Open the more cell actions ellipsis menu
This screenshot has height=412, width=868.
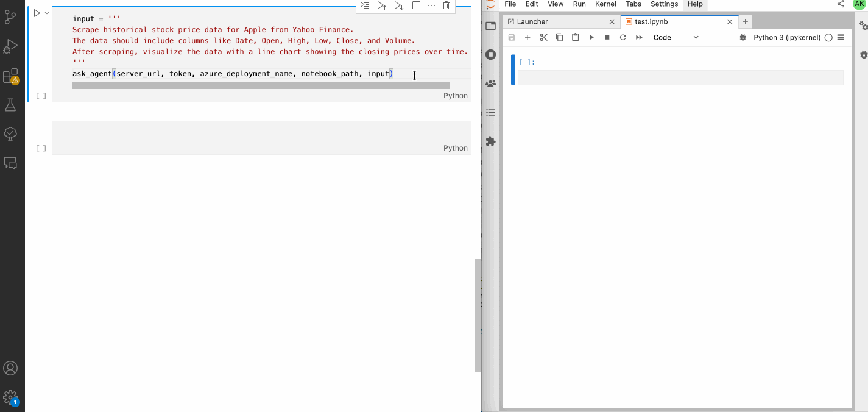[x=431, y=5]
